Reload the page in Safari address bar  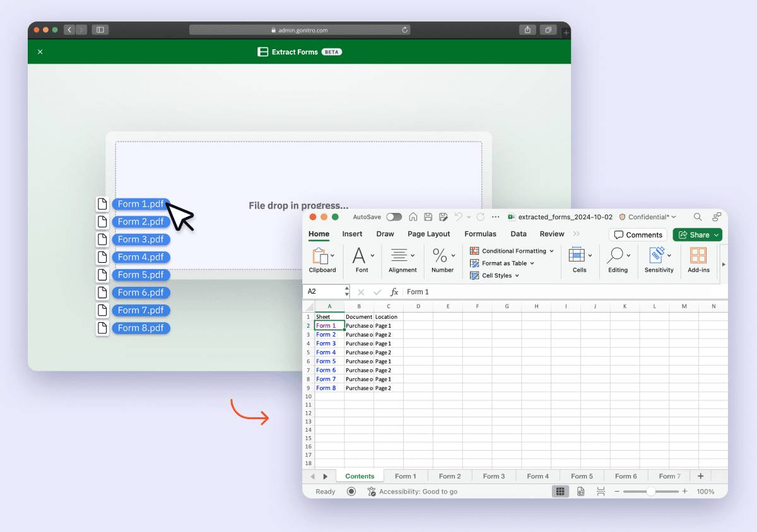tap(405, 30)
